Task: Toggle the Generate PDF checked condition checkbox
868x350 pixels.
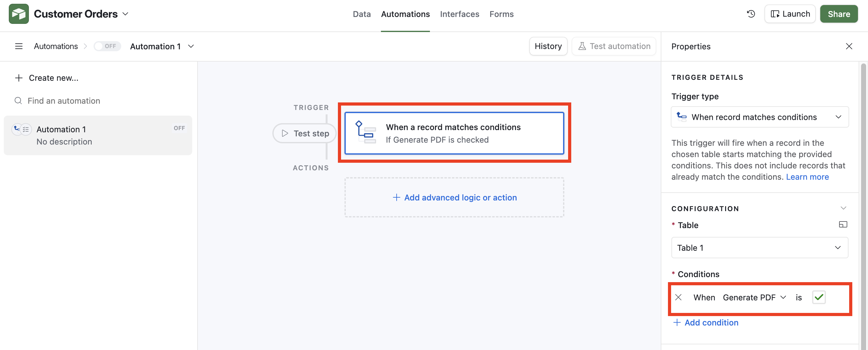Action: (x=818, y=297)
